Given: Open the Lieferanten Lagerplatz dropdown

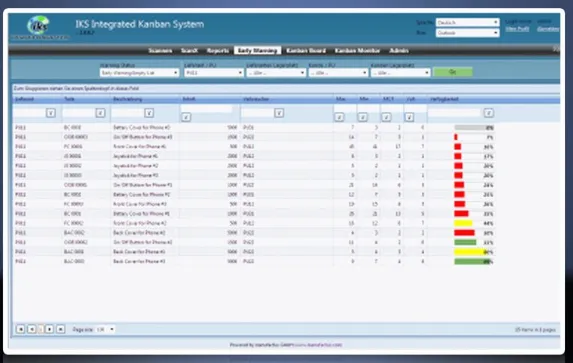Looking at the screenshot, I should 276,73.
